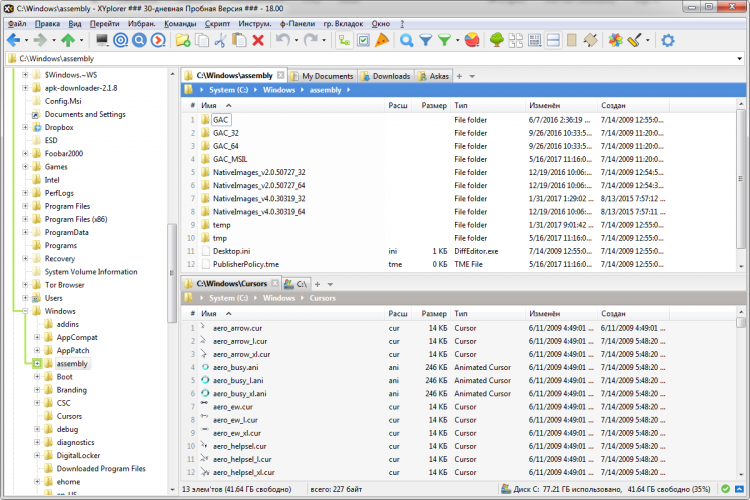Go up one level with green Up arrow
Screen dimensions: 750x500
(68, 40)
